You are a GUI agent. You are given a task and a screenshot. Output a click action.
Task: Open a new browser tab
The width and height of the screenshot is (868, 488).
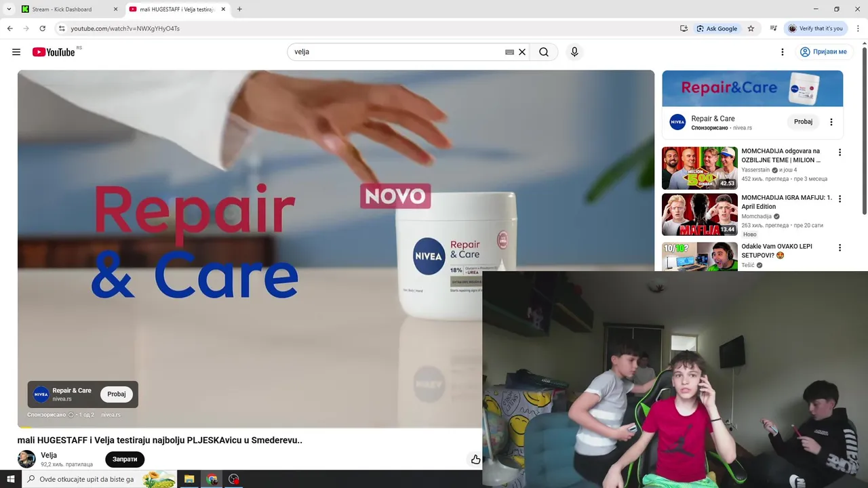point(239,9)
